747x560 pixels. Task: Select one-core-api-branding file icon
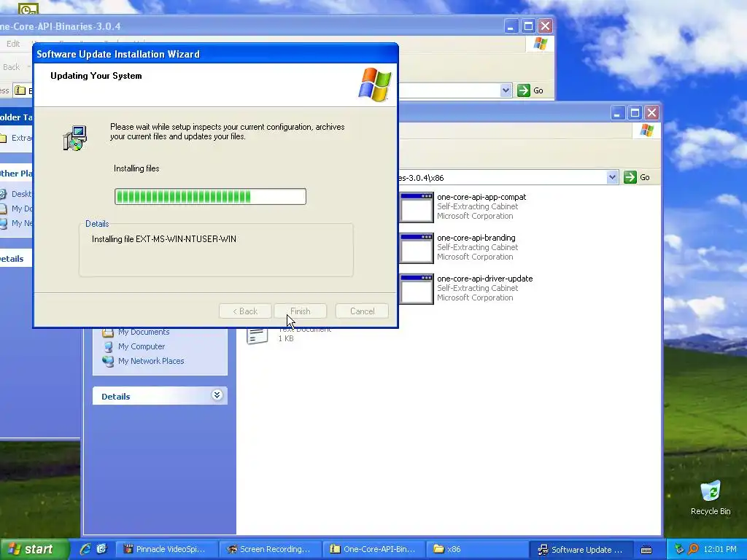(417, 248)
